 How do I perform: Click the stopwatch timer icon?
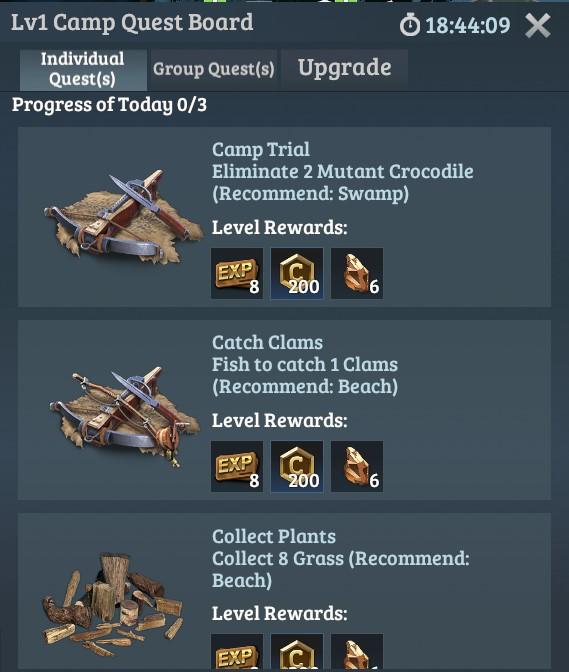(x=410, y=24)
